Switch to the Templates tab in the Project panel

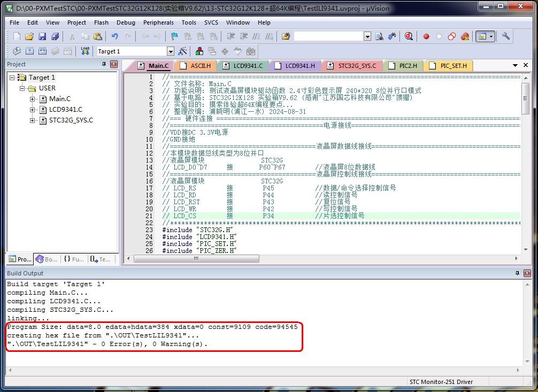point(101,259)
